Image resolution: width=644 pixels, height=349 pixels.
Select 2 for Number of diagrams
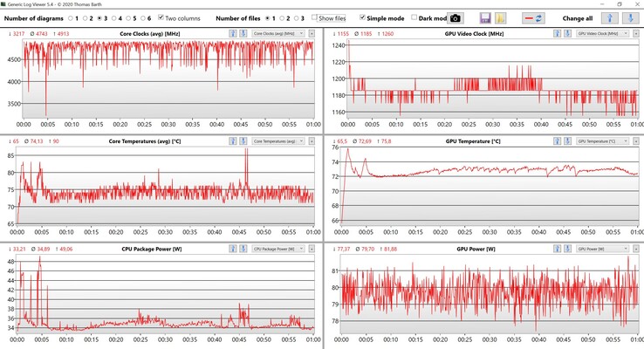85,18
